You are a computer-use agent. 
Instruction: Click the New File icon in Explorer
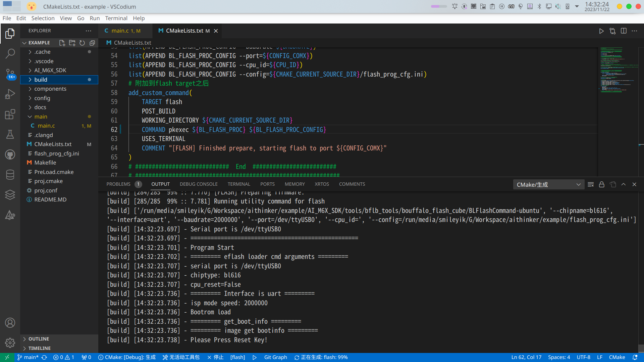pyautogui.click(x=62, y=43)
